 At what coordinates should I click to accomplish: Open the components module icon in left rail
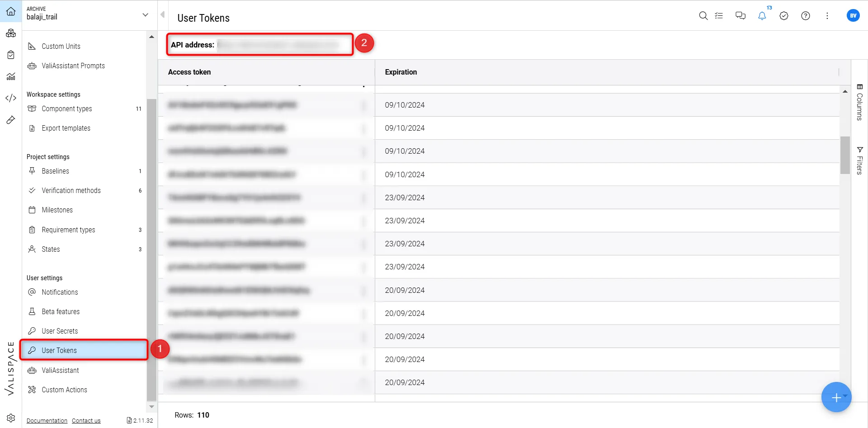(x=11, y=33)
